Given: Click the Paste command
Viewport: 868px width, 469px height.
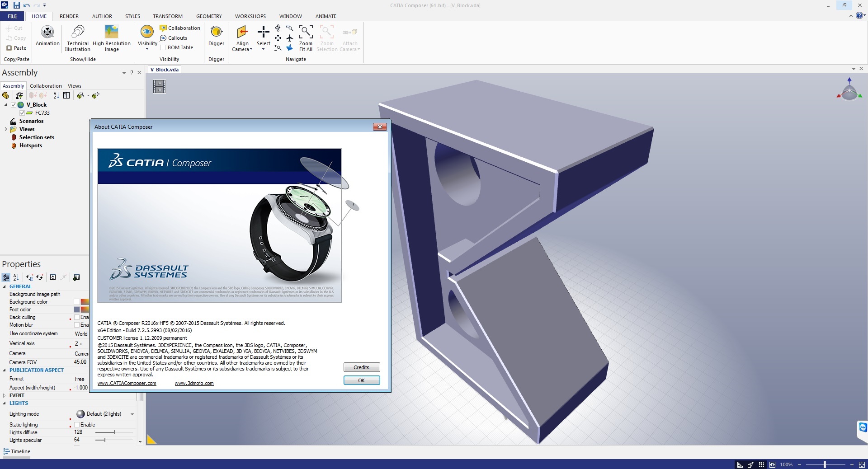Looking at the screenshot, I should tap(16, 48).
